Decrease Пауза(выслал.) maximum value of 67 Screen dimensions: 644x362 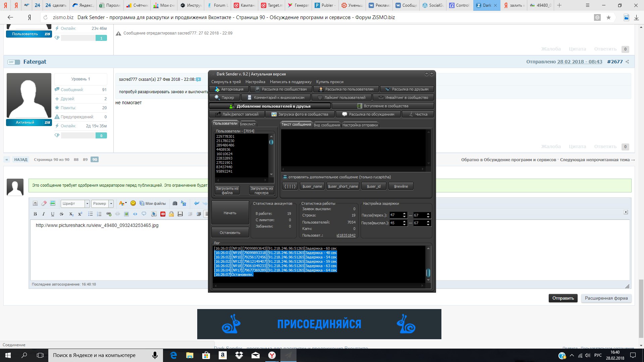click(428, 224)
